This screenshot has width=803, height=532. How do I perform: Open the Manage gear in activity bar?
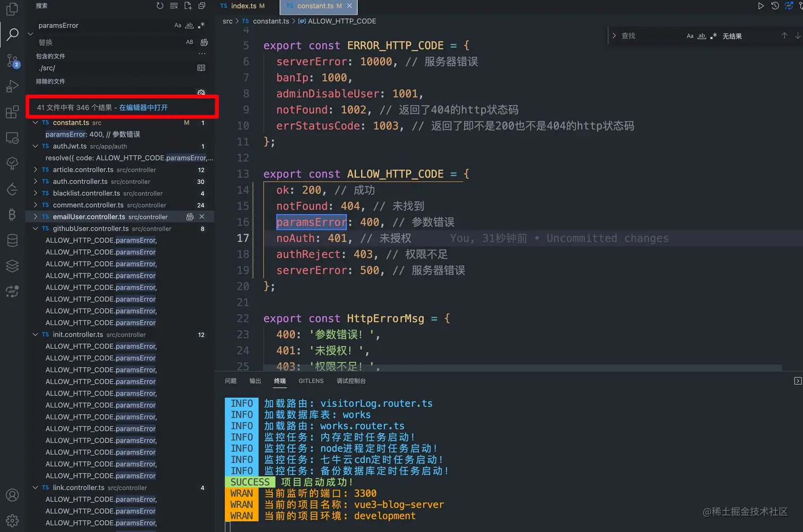coord(12,520)
